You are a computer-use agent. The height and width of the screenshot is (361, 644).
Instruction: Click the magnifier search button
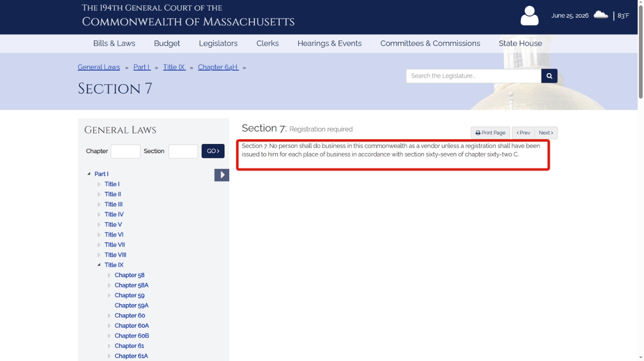point(549,76)
